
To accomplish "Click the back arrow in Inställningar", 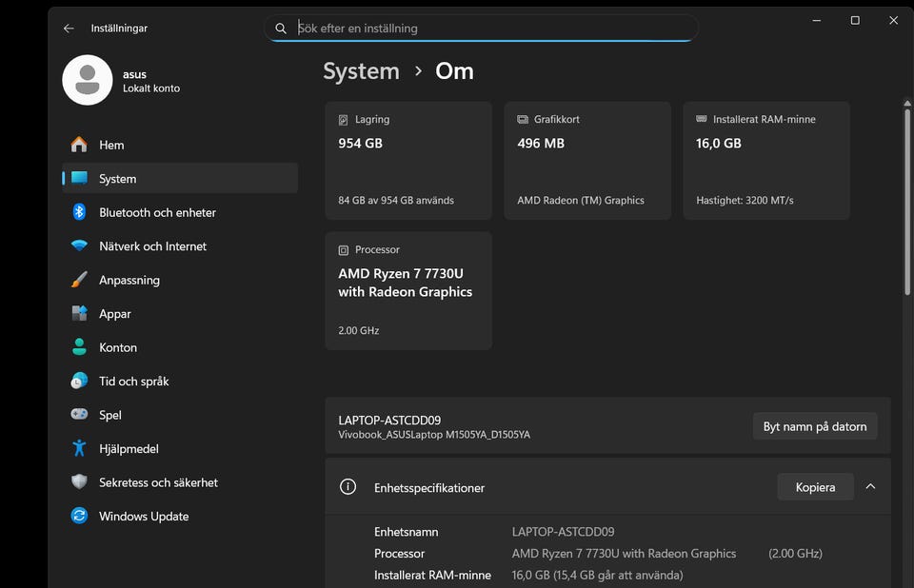I will (69, 29).
